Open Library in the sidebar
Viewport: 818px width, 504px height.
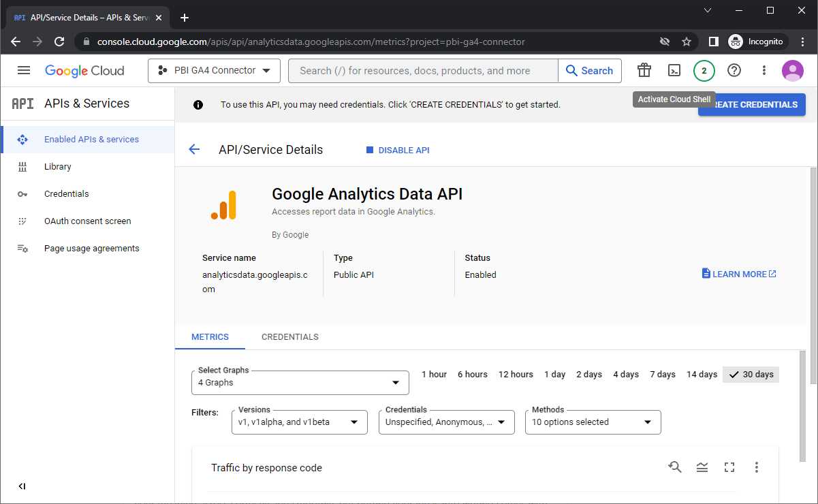click(x=58, y=167)
